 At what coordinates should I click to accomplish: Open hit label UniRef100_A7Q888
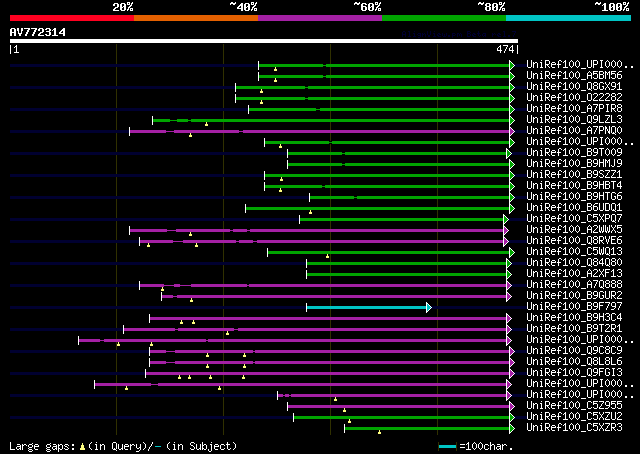click(574, 285)
